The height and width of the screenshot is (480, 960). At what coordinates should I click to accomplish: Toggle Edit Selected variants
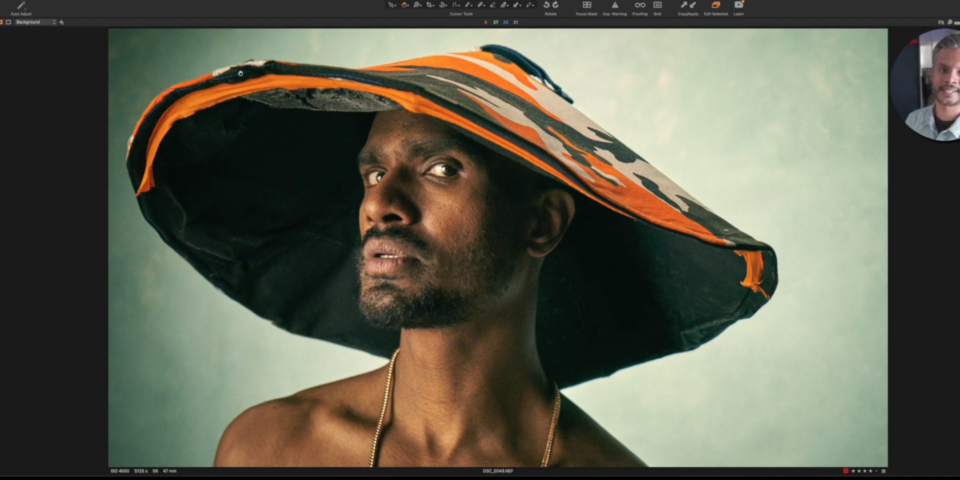pos(715,5)
